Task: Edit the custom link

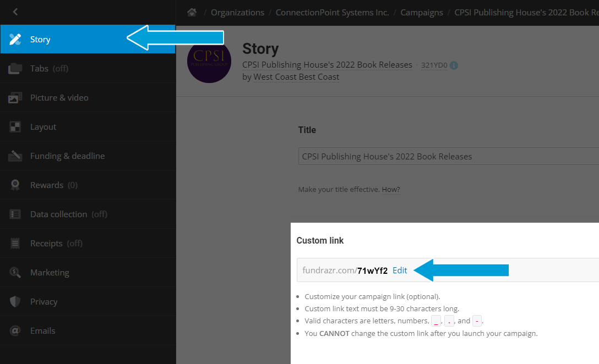Action: (x=400, y=271)
